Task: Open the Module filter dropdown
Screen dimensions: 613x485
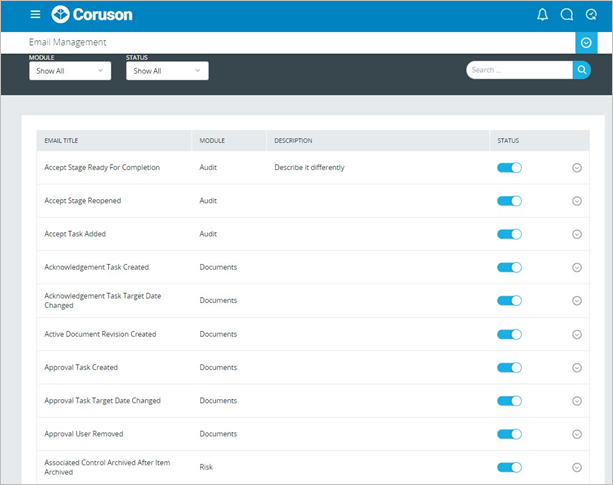Action: pos(70,71)
